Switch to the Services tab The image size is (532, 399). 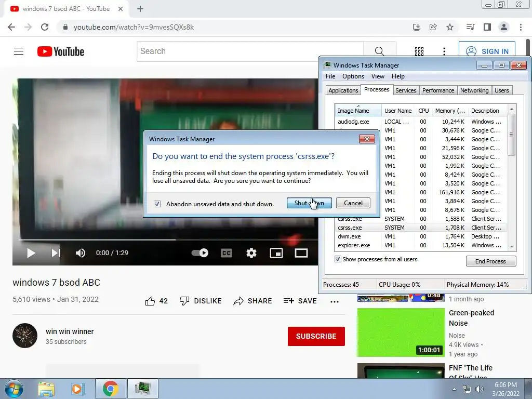coord(406,90)
